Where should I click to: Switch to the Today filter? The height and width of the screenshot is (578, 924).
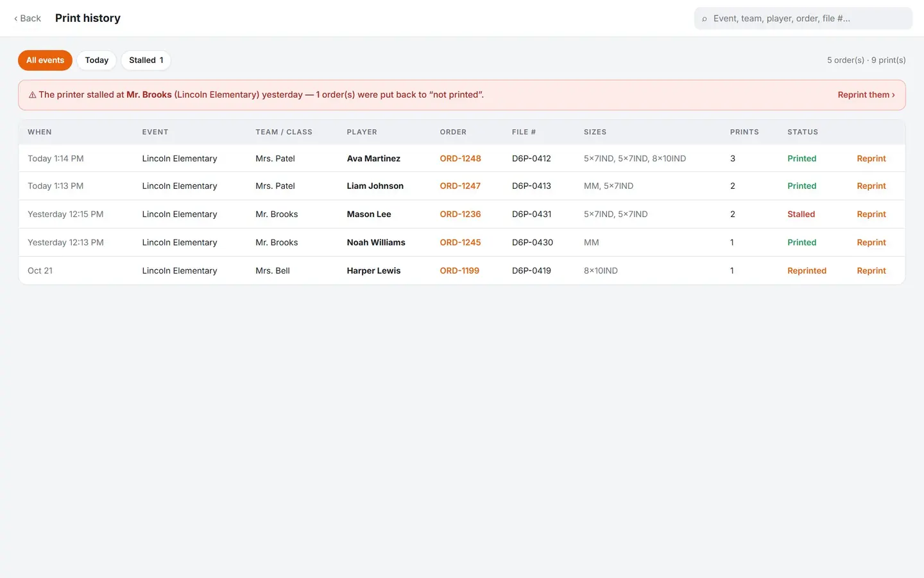(x=97, y=60)
